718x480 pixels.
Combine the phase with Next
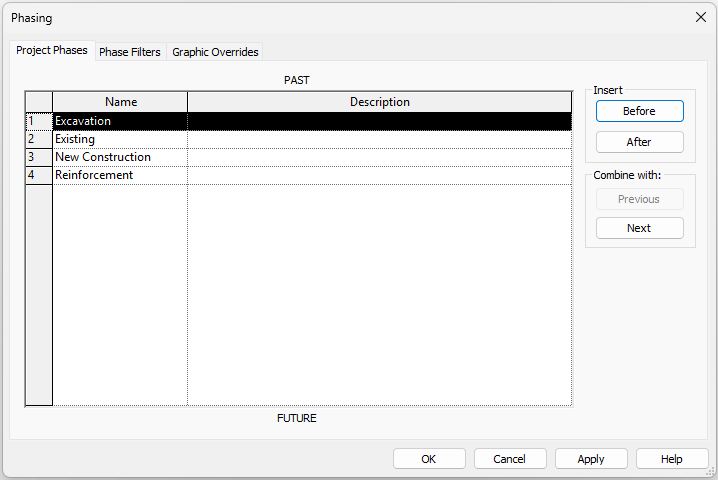[639, 228]
